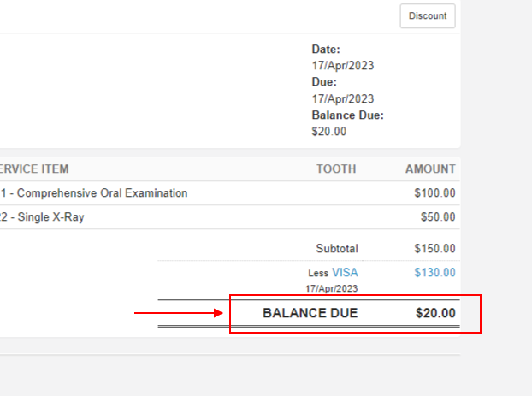Select the Comprehensive Oral Examination row
This screenshot has height=396, width=532.
click(230, 193)
